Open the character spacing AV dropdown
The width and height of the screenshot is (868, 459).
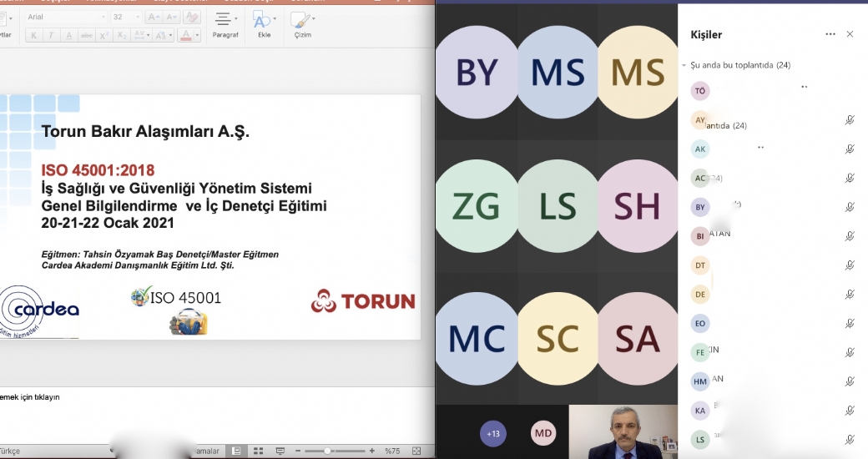click(x=141, y=35)
